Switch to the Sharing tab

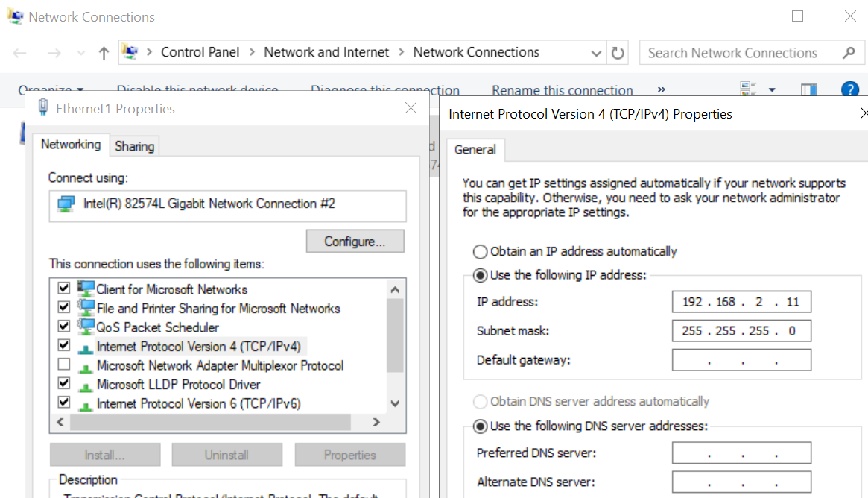pos(135,146)
